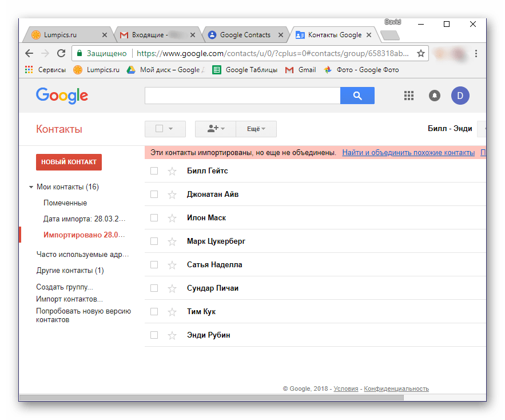
Task: Tick the checkbox for Тим Кук
Action: click(x=154, y=312)
